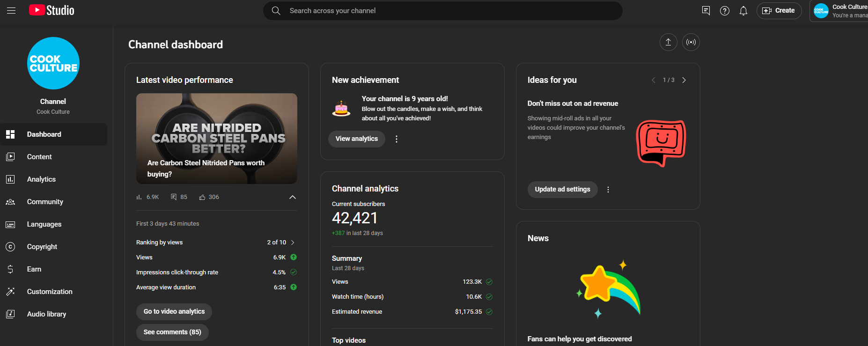
Task: Click the shooting star News illustration
Action: tap(608, 289)
